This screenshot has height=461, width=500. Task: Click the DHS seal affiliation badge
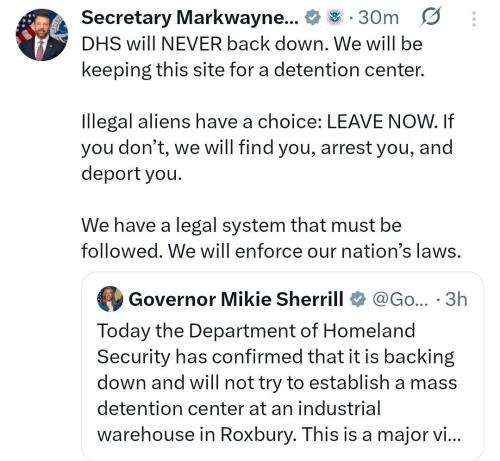(x=334, y=18)
